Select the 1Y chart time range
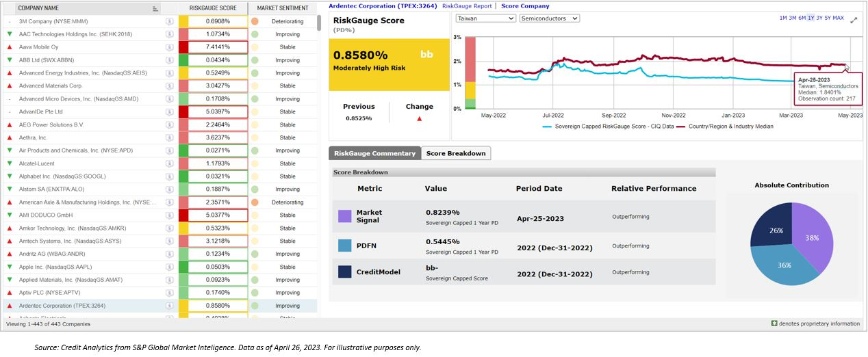 click(810, 18)
